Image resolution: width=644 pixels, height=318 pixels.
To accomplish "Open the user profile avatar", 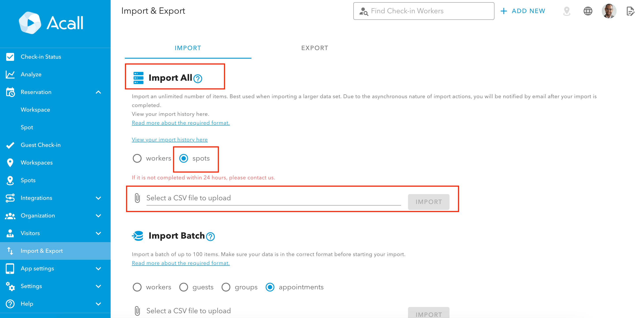I will 609,11.
